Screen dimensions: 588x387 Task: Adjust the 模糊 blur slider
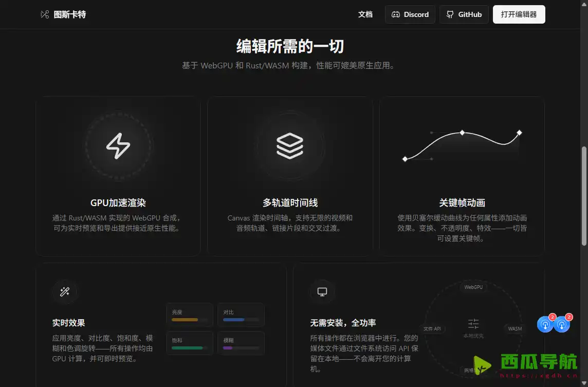[x=241, y=348]
